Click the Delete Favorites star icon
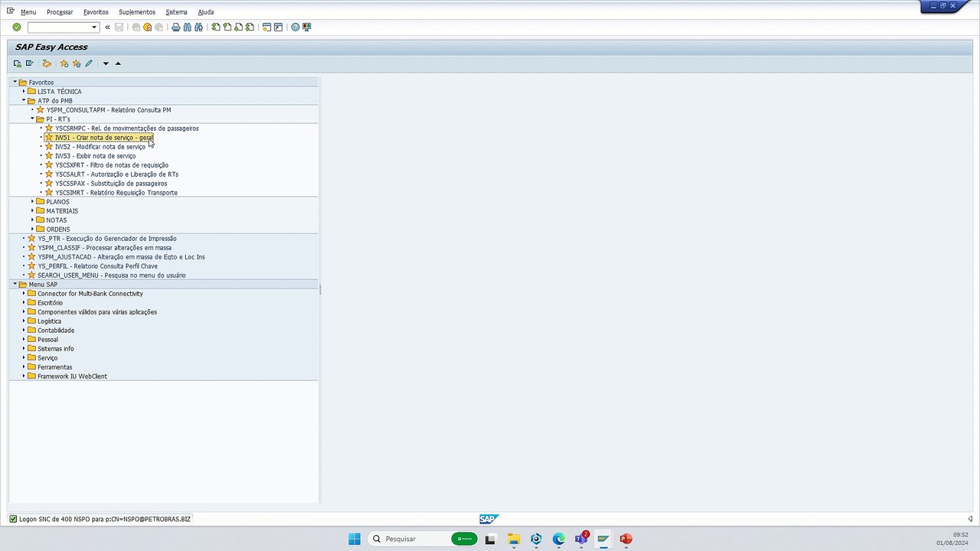Viewport: 980px width, 551px height. tap(77, 64)
